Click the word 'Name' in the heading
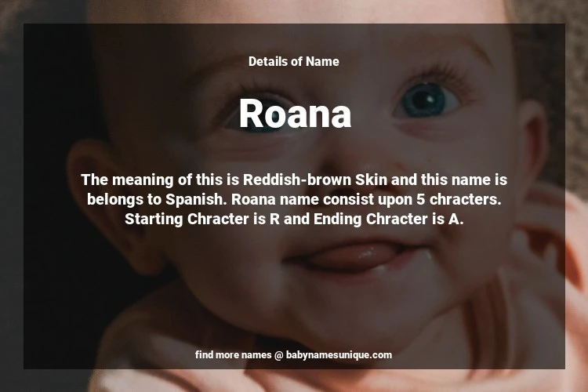This screenshot has height=392, width=588. 322,61
